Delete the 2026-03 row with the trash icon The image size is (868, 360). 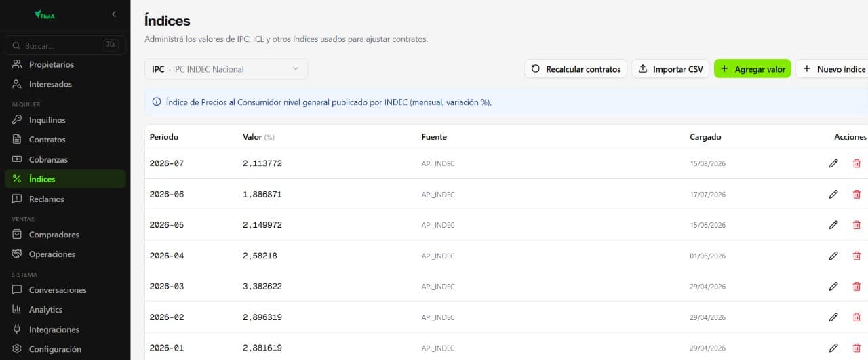[856, 286]
